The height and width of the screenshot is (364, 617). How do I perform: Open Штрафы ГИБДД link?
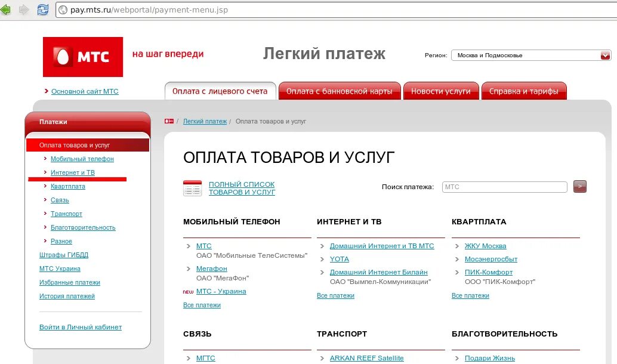(64, 255)
